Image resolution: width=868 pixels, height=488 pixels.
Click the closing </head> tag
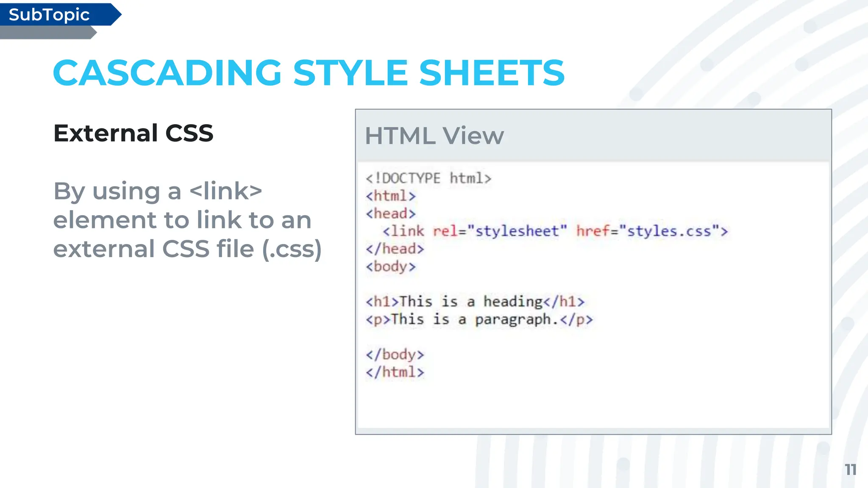pyautogui.click(x=395, y=249)
